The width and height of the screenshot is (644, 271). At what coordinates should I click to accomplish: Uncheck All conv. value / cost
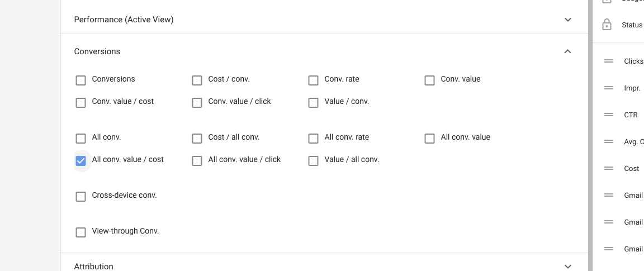[x=81, y=160]
